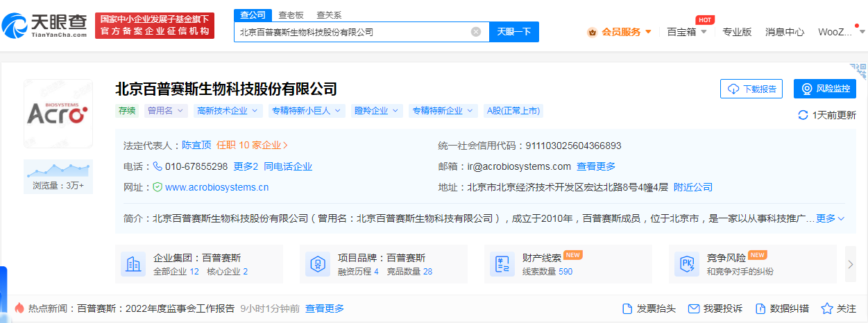Visit www.acrobiosystems.cn website link
Viewport: 868px width, 323px height.
(216, 187)
